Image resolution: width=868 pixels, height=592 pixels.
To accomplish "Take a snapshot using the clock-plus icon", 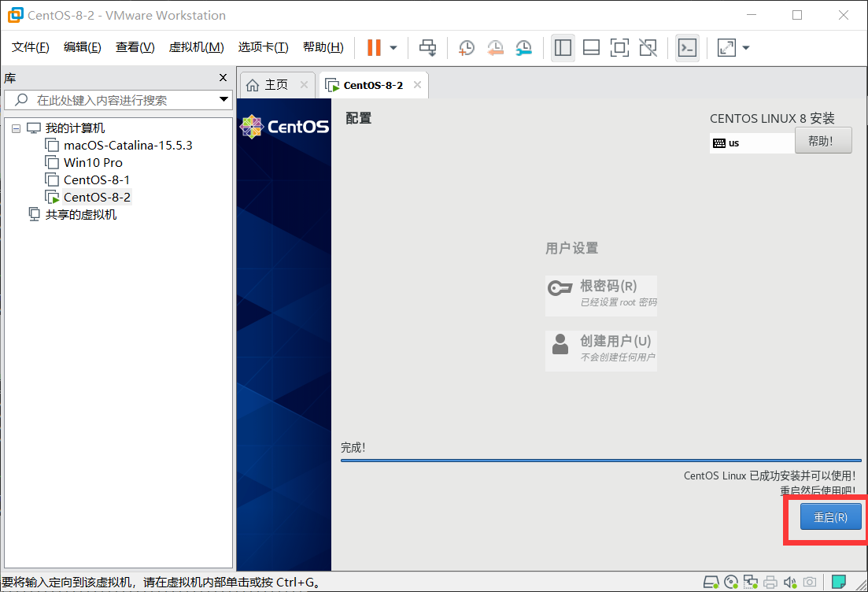I will (467, 48).
